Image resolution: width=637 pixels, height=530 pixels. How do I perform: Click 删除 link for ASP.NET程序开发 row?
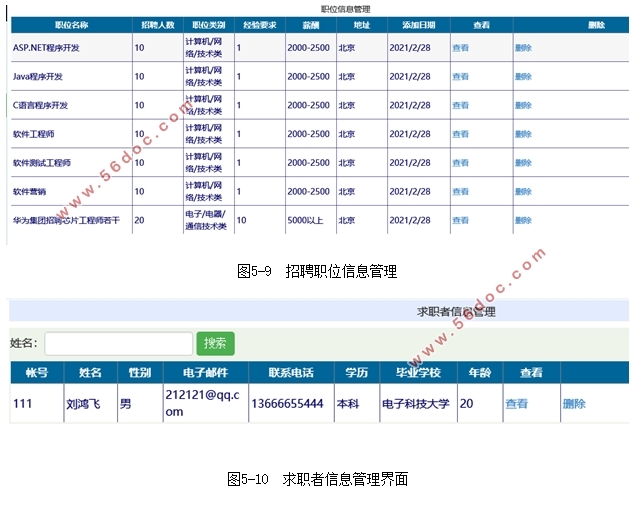pos(523,48)
